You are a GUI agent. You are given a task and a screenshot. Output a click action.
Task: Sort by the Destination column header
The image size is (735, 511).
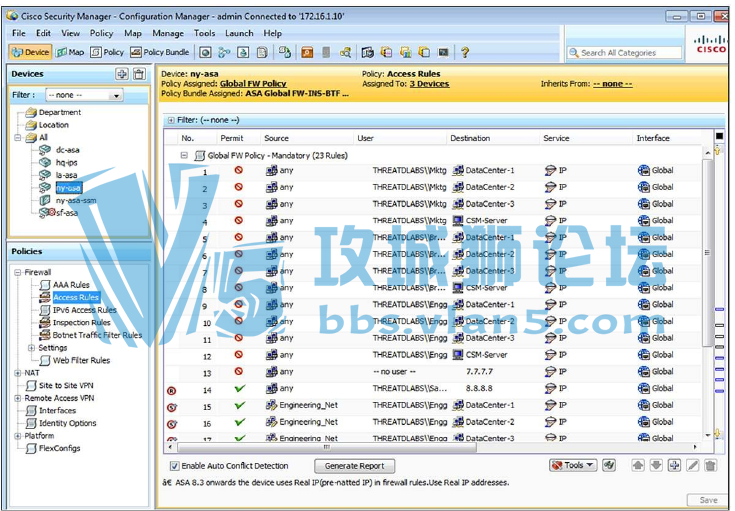(470, 138)
